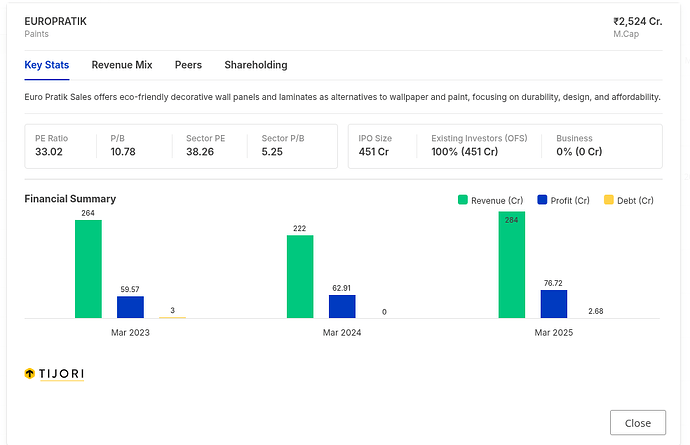Select the Peers tab
Screen dimensions: 690x445
tap(188, 65)
